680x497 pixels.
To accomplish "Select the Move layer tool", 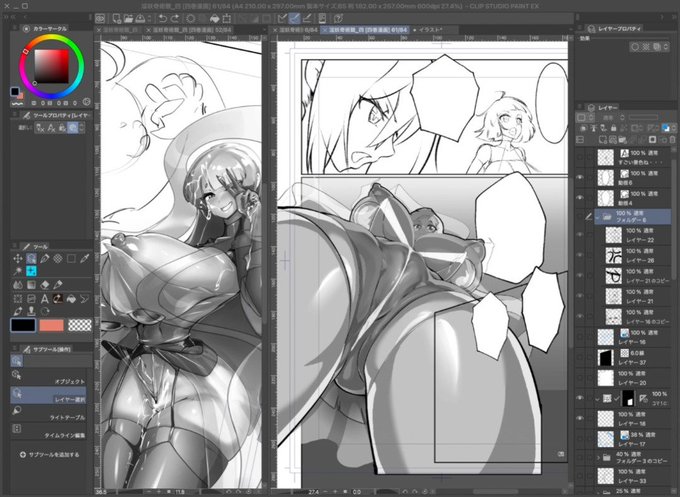I will click(x=18, y=259).
